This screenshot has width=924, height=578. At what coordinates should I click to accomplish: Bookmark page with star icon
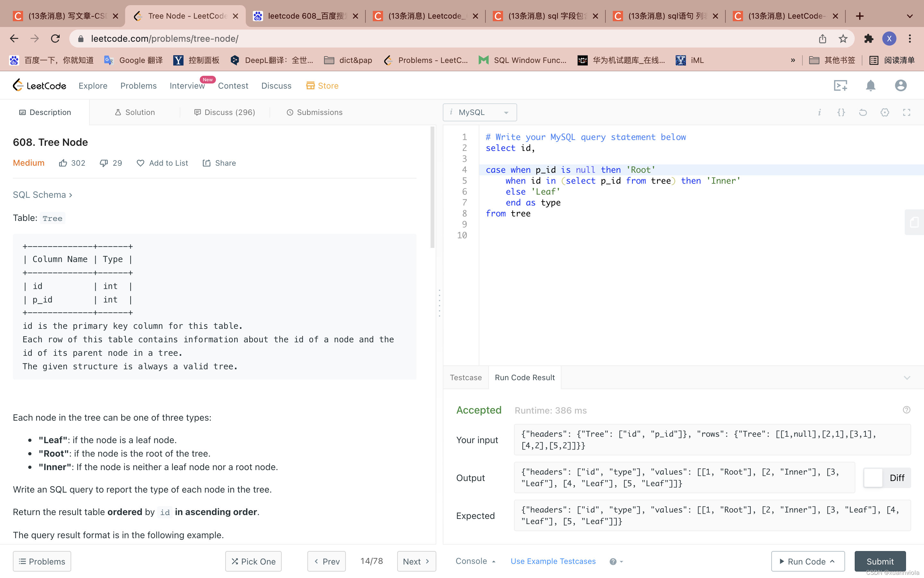(843, 39)
